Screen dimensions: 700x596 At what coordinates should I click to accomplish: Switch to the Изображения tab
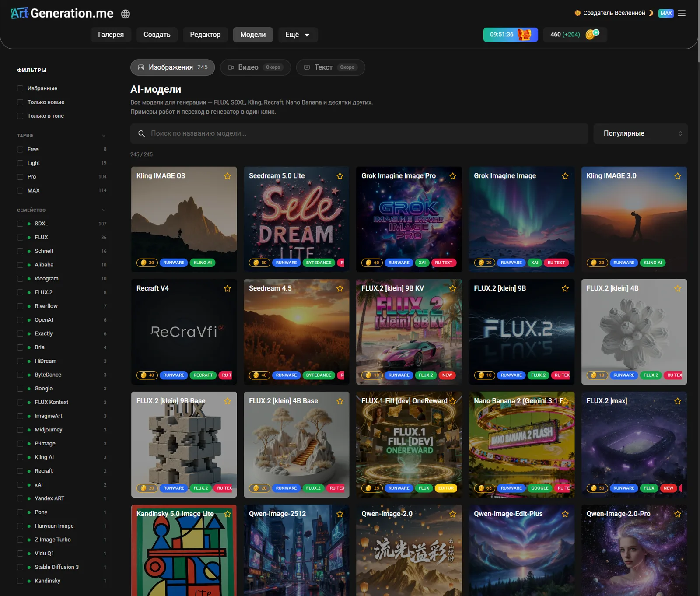[x=173, y=67]
